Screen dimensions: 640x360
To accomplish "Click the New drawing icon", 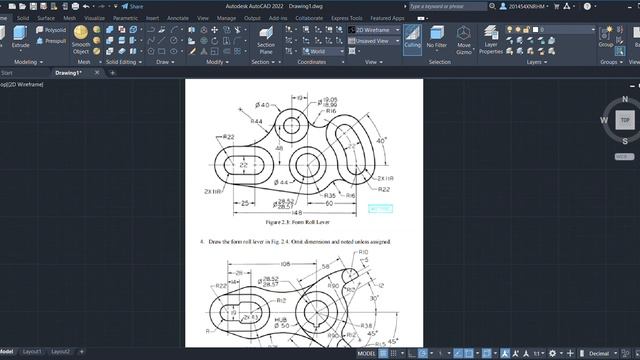I will click(x=12, y=6).
